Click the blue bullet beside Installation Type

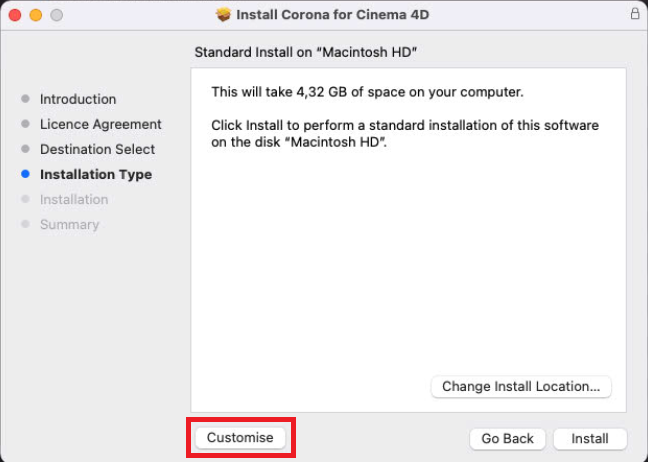click(25, 174)
